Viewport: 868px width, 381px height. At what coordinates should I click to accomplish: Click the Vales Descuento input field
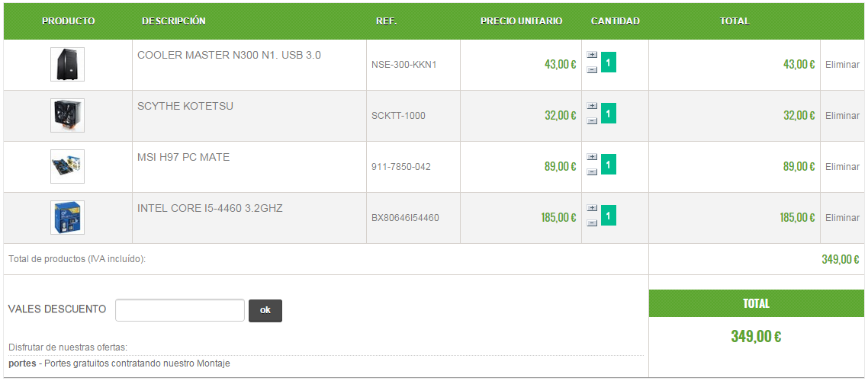(x=180, y=310)
